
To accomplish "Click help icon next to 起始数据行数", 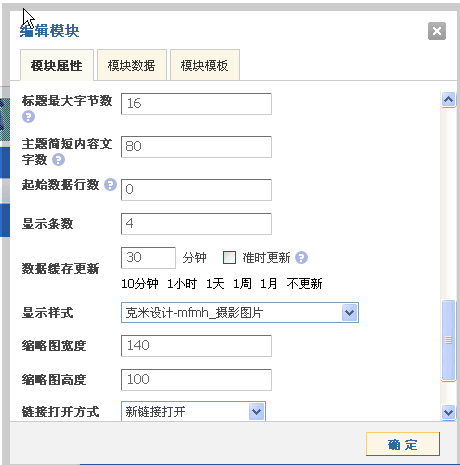I will (x=110, y=185).
